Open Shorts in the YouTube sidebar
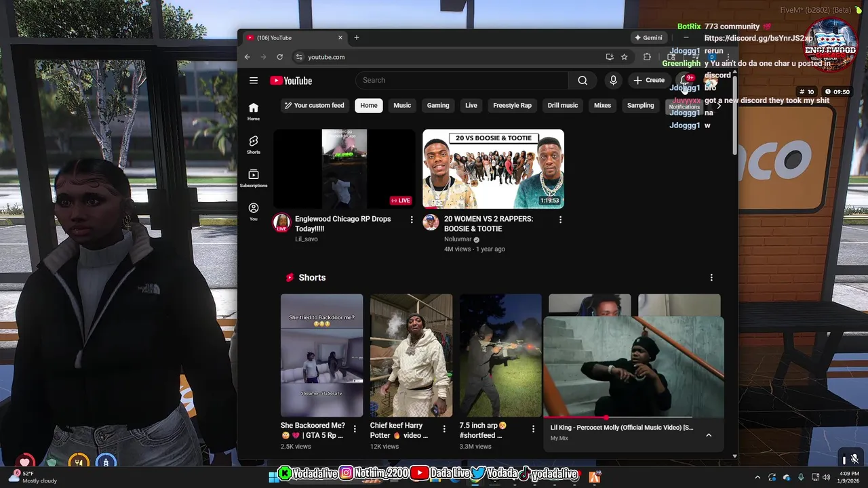 pyautogui.click(x=254, y=144)
